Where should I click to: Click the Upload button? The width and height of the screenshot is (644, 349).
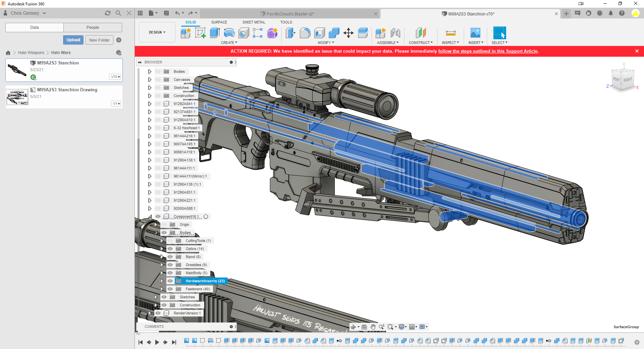(x=73, y=40)
